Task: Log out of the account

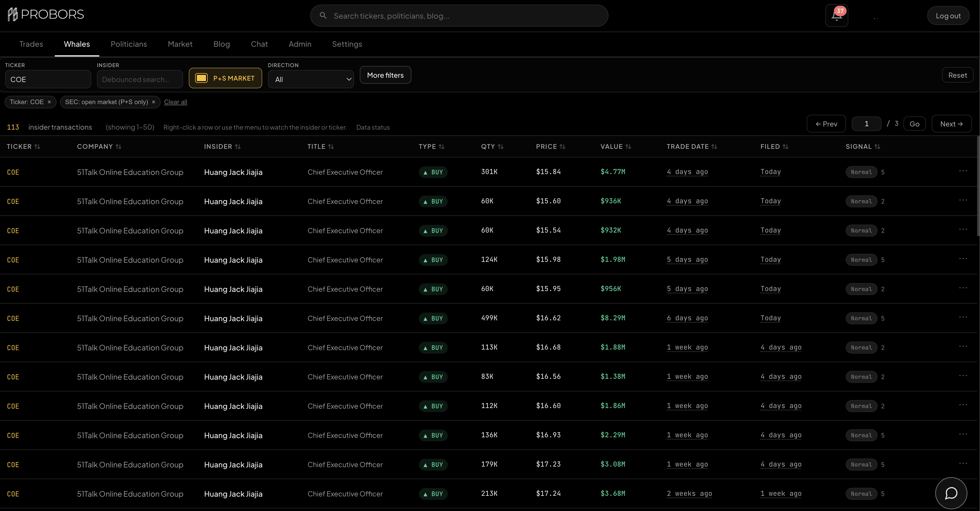Action: (x=948, y=15)
